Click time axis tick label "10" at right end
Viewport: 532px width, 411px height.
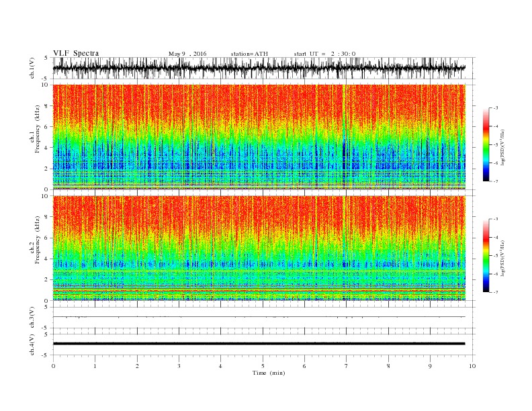coord(472,366)
